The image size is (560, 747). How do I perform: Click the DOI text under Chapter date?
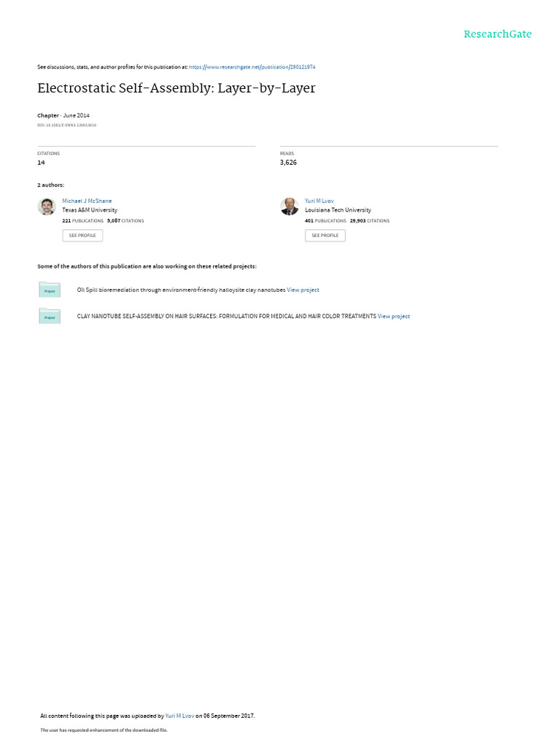[x=66, y=125]
